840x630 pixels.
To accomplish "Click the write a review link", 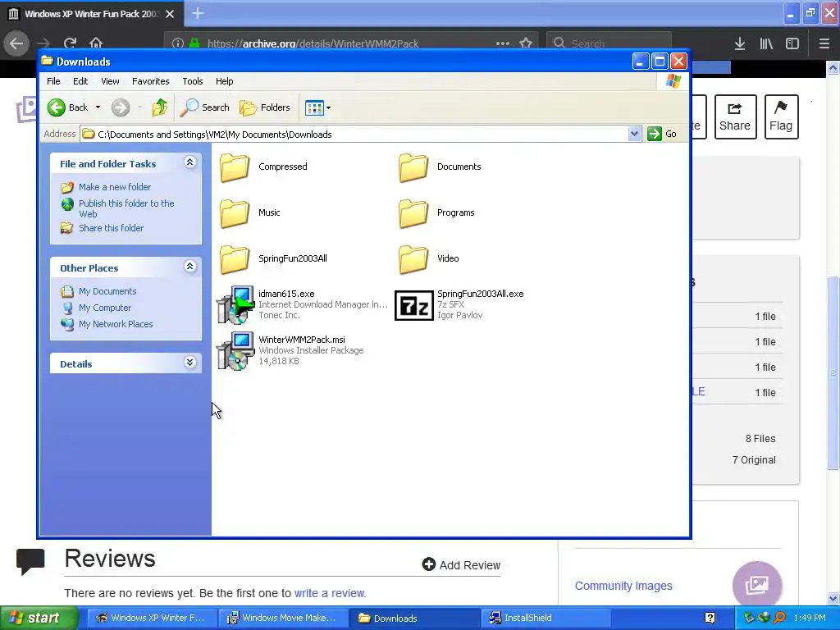I will click(x=330, y=594).
